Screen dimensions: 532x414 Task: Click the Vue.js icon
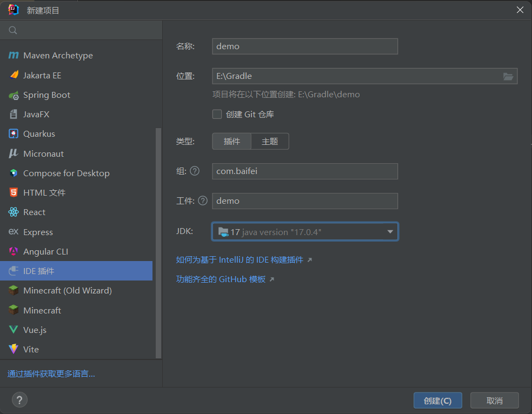click(x=14, y=330)
